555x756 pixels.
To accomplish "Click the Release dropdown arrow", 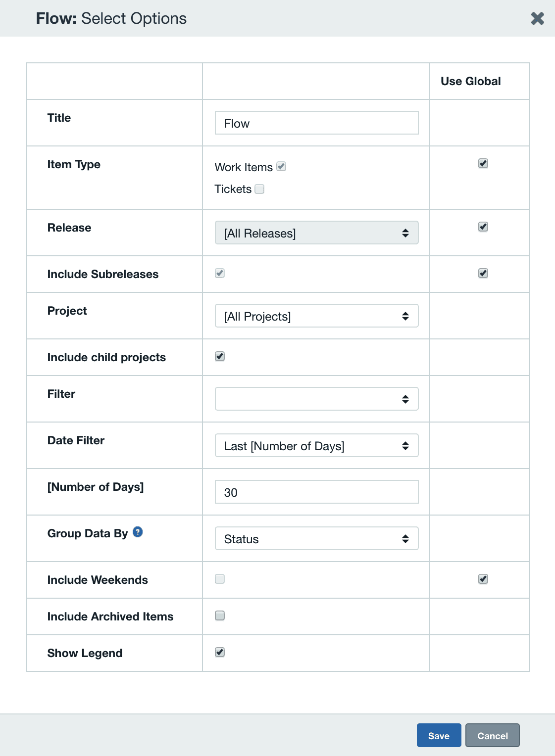I will tap(405, 233).
